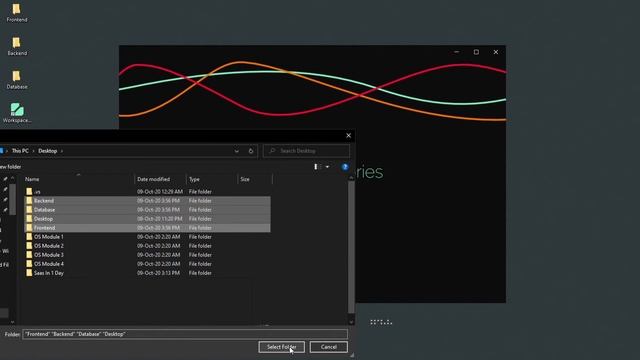Viewport: 640px width, 360px height.
Task: Select the Desktop folder in list
Action: coord(147,219)
